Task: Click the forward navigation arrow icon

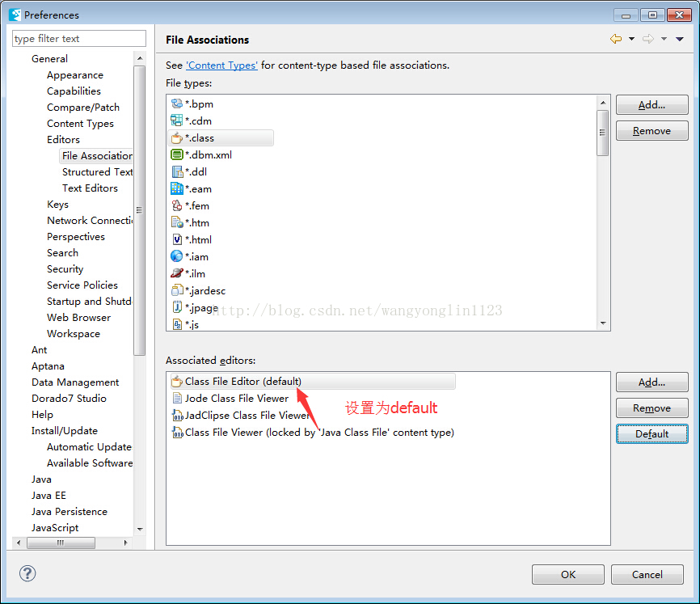Action: [x=648, y=39]
